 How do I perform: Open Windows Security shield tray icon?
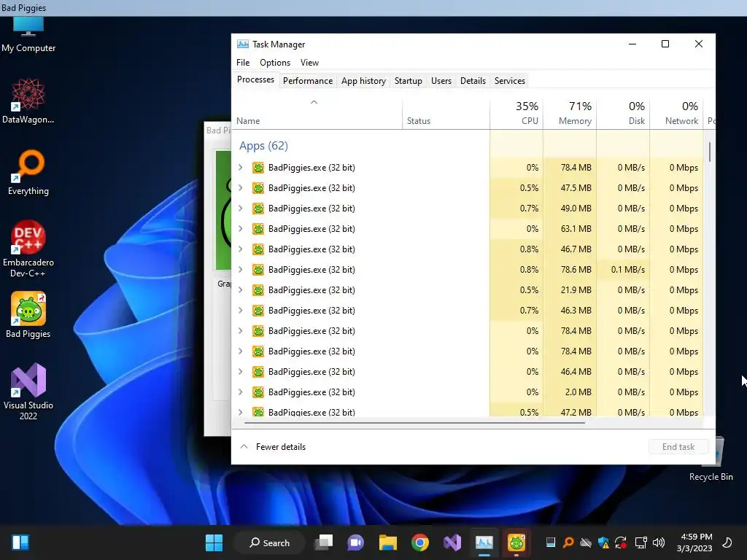click(x=603, y=542)
